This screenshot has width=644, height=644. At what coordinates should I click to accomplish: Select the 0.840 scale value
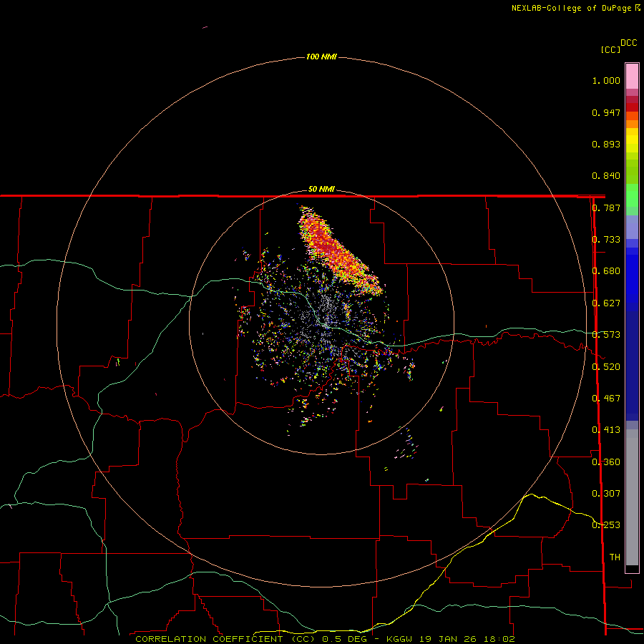606,176
